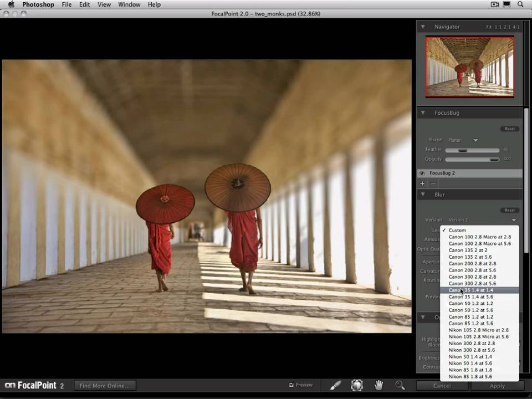This screenshot has height=399, width=532.
Task: Choose Canon 50 1.2 at 5.6
Action: click(479, 310)
